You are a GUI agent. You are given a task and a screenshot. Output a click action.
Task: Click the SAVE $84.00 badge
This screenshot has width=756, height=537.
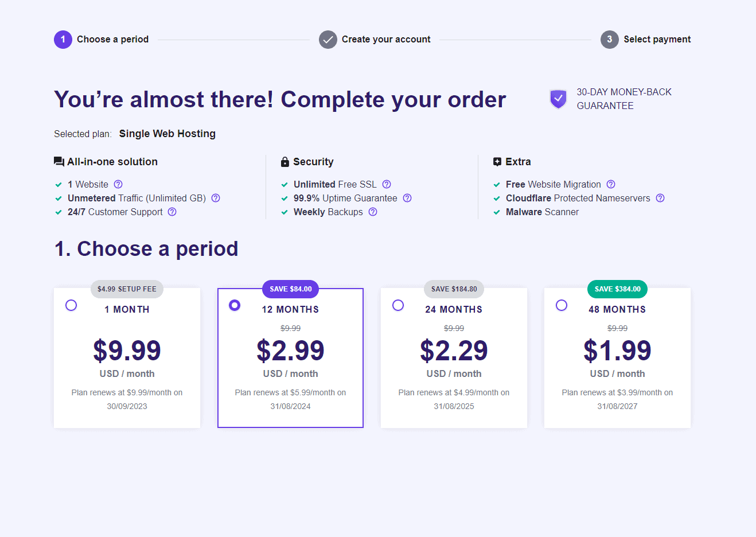click(x=291, y=289)
